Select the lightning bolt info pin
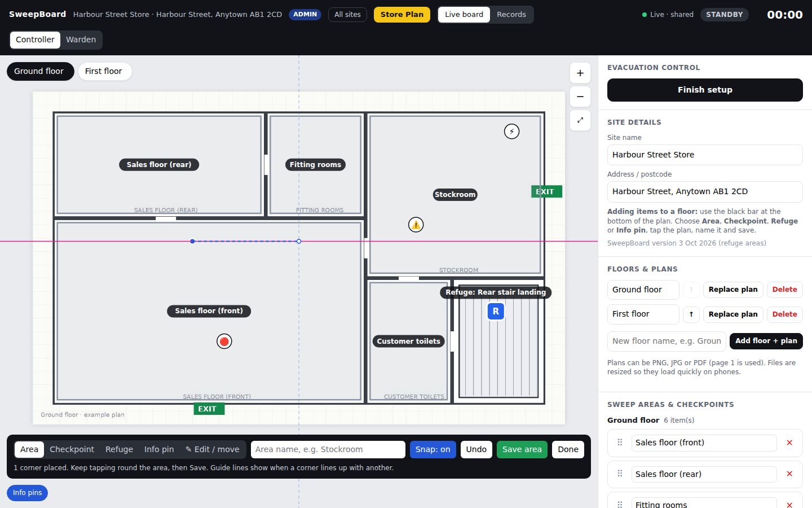This screenshot has width=812, height=508. click(x=511, y=132)
